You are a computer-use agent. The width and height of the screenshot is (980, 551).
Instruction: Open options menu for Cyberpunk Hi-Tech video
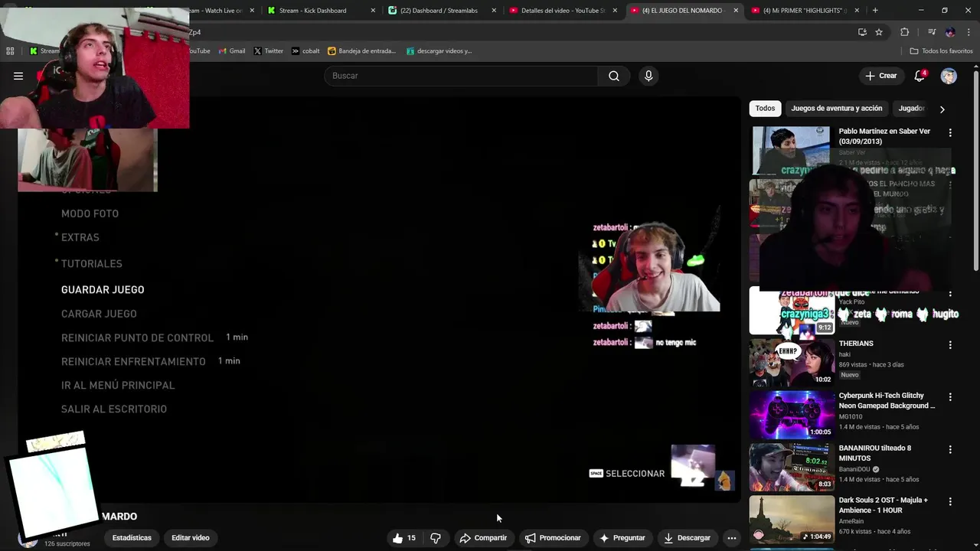[950, 397]
